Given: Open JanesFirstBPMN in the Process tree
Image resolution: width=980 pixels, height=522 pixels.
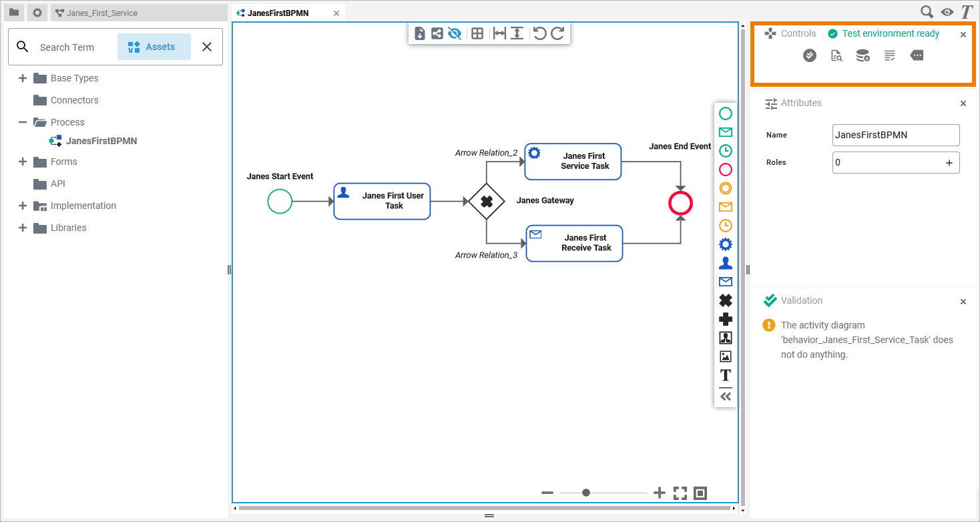Looking at the screenshot, I should click(x=93, y=141).
